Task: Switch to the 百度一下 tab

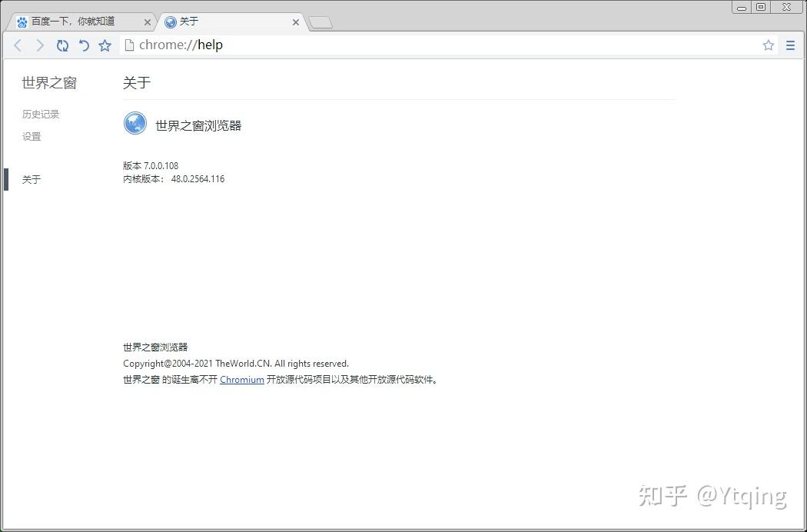Action: click(77, 22)
